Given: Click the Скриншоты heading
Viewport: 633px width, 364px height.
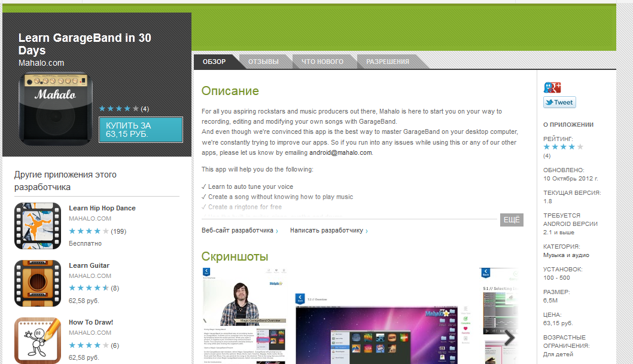Looking at the screenshot, I should click(235, 256).
